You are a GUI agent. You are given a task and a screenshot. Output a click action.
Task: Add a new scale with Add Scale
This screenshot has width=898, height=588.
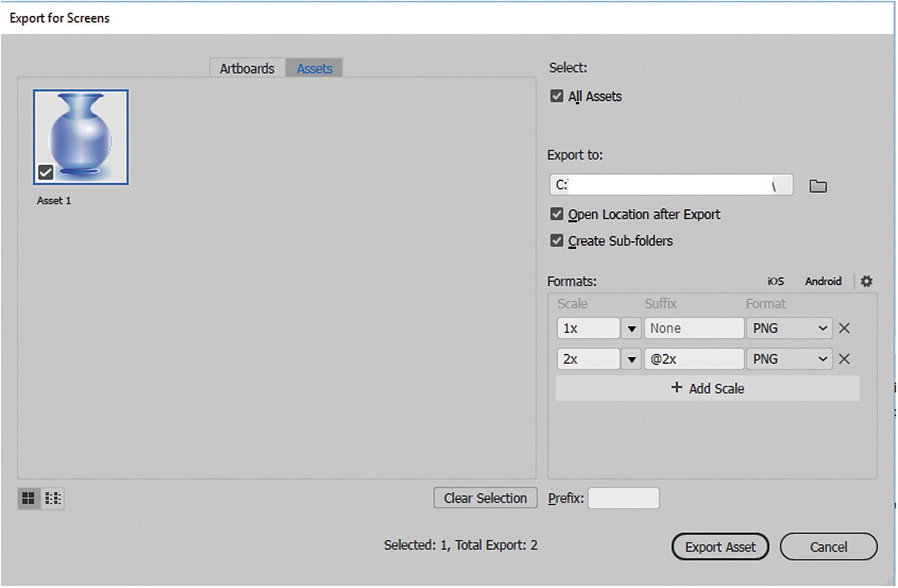click(708, 388)
